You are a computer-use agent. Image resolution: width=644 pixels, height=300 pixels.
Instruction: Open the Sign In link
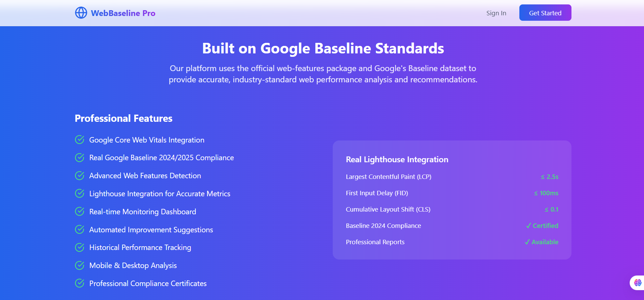(x=496, y=13)
